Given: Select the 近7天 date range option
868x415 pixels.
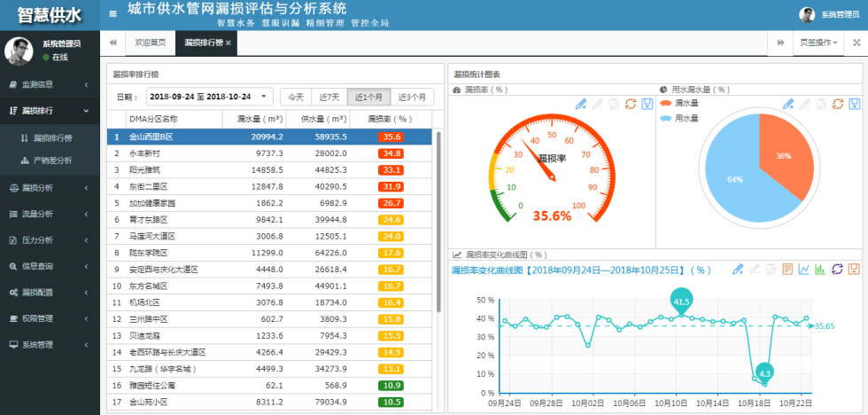Looking at the screenshot, I should (x=329, y=97).
